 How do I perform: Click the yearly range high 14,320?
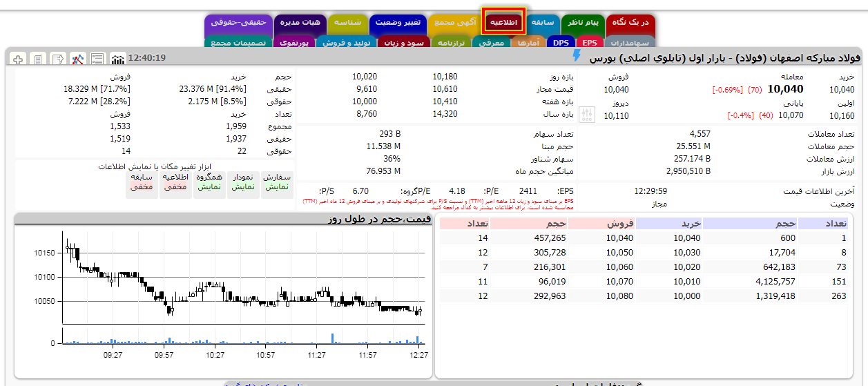point(445,114)
